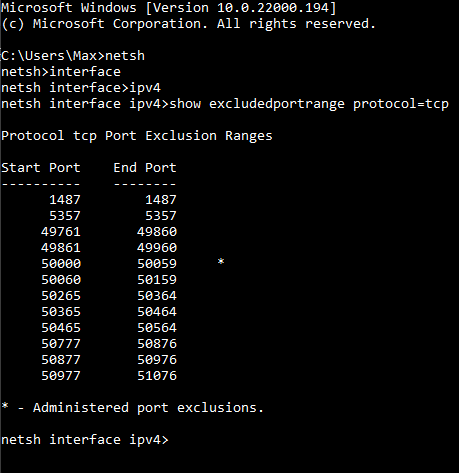Viewport: 459px width, 473px height.
Task: Click the Microsoft Corporation copyright line
Action: tap(188, 24)
